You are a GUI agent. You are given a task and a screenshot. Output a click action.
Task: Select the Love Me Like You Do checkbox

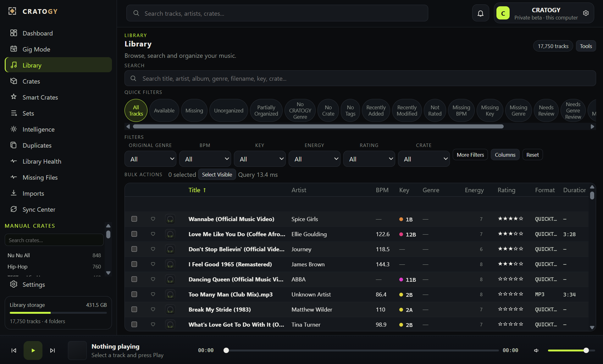click(x=134, y=234)
